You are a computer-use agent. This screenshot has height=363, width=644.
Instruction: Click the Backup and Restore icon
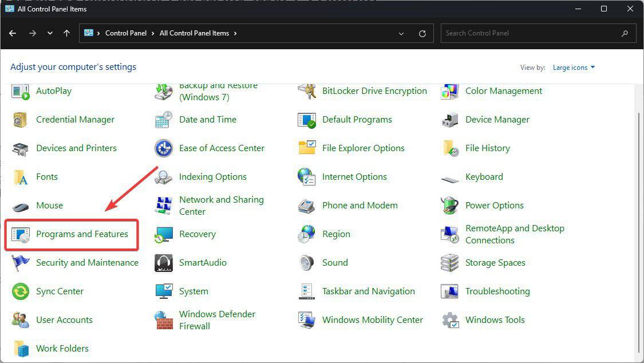pyautogui.click(x=164, y=92)
